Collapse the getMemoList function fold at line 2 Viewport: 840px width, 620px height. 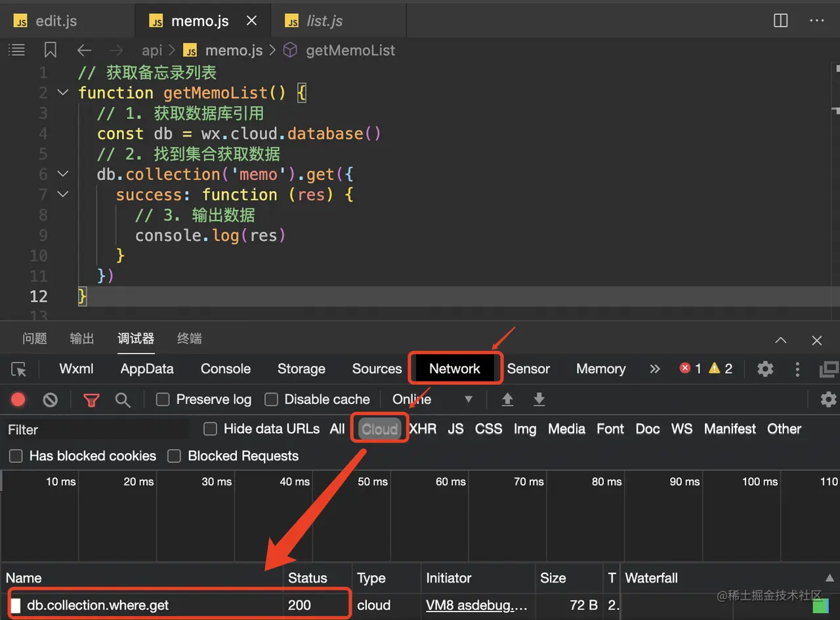coord(62,93)
